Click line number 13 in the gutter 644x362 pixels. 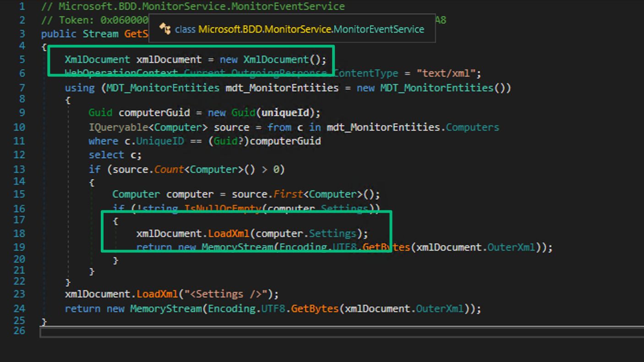pos(19,169)
